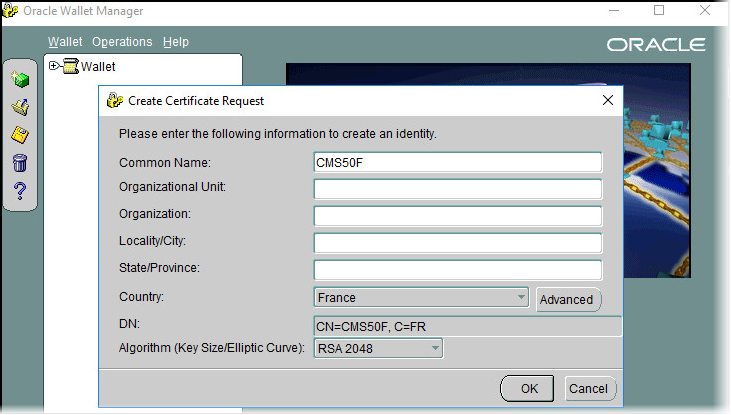
Task: Click the Advanced button
Action: (567, 299)
